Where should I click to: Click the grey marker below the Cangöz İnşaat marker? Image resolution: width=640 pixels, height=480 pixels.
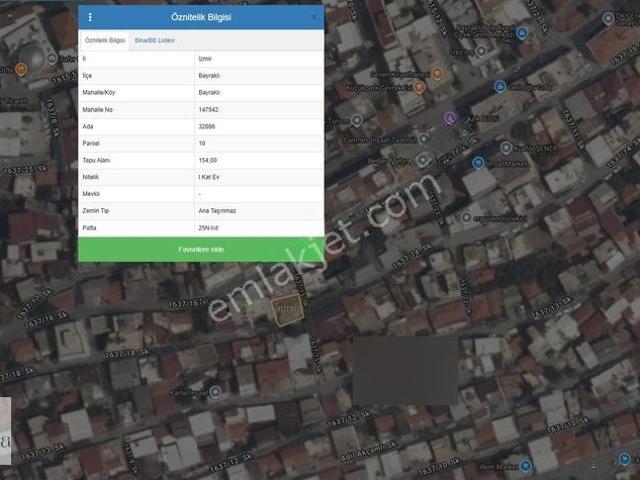[x=423, y=160]
